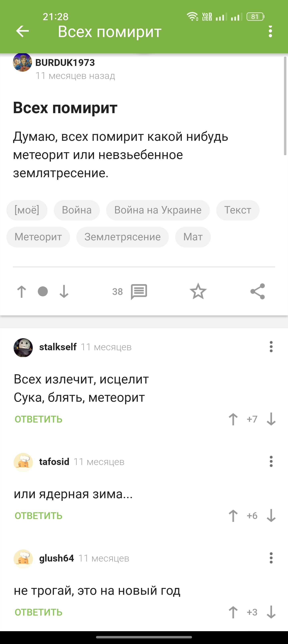Downvote glush64's comment
This screenshot has width=288, height=644.
coord(271,612)
